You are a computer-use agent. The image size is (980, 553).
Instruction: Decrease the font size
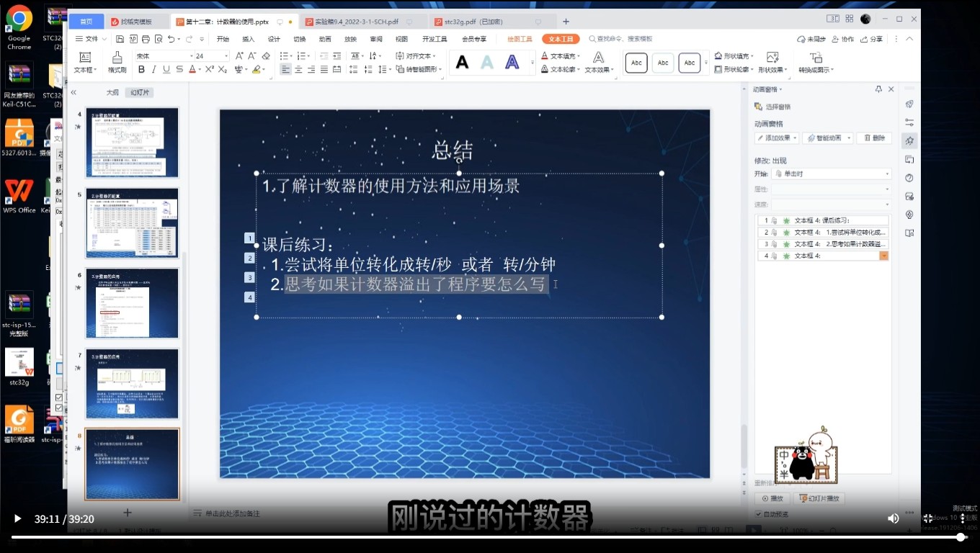[252, 55]
